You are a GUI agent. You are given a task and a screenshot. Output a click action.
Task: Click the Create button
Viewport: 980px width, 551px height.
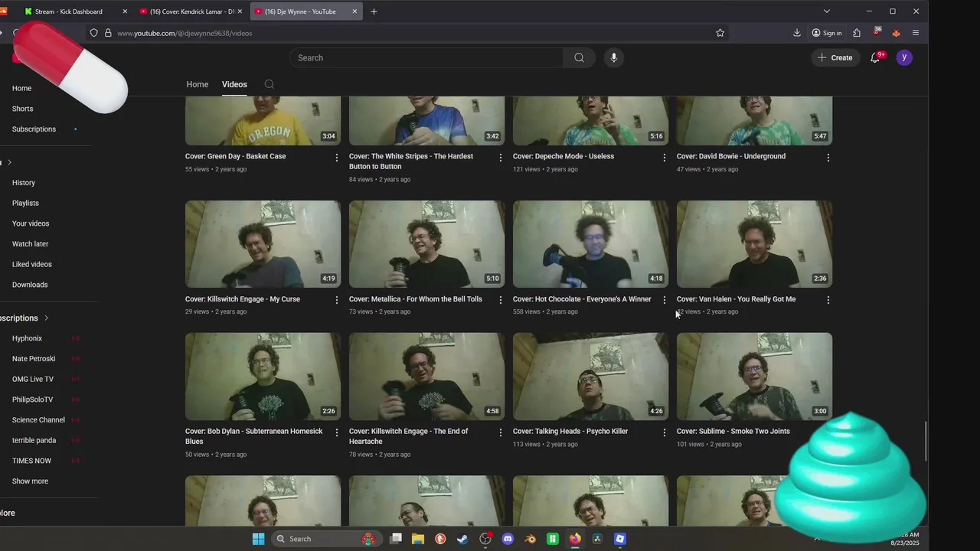835,57
